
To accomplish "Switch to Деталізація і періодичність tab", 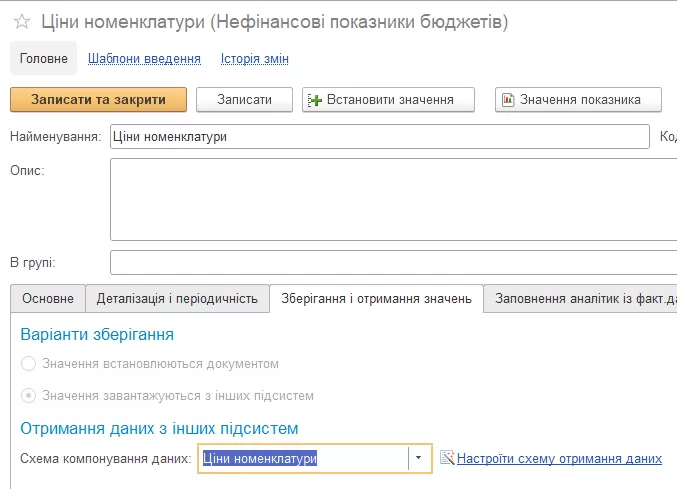I will [177, 298].
